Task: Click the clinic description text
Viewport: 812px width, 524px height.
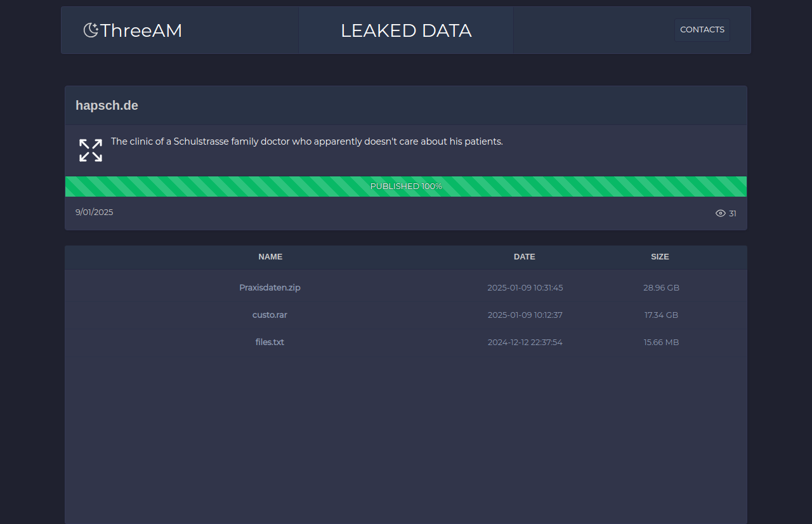Action: (x=307, y=141)
